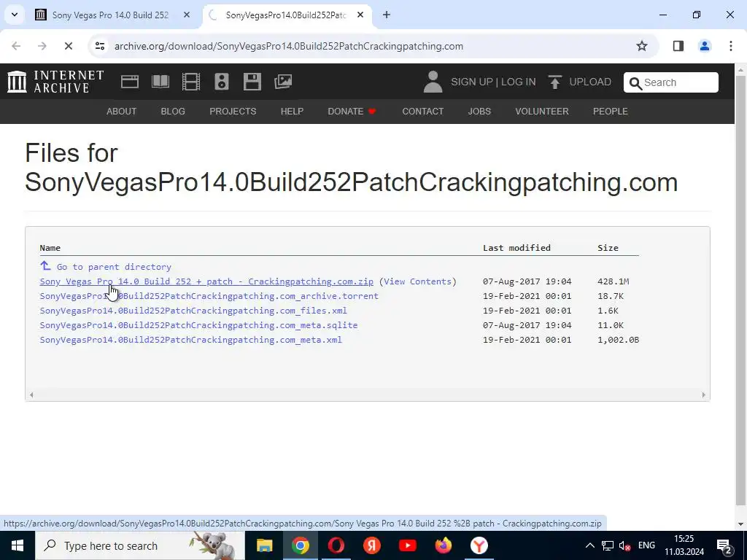Click the search magnifier icon

635,83
